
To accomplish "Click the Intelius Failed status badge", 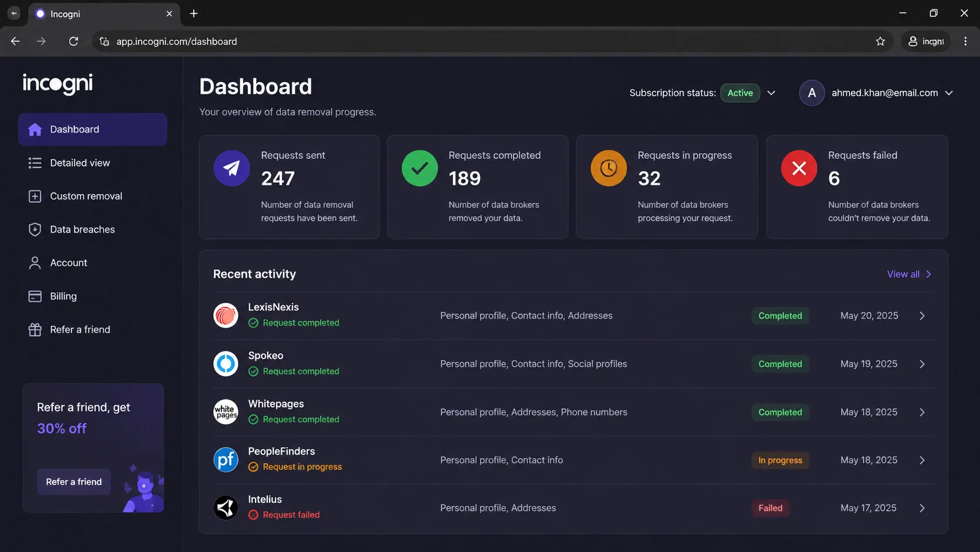I will click(x=770, y=508).
